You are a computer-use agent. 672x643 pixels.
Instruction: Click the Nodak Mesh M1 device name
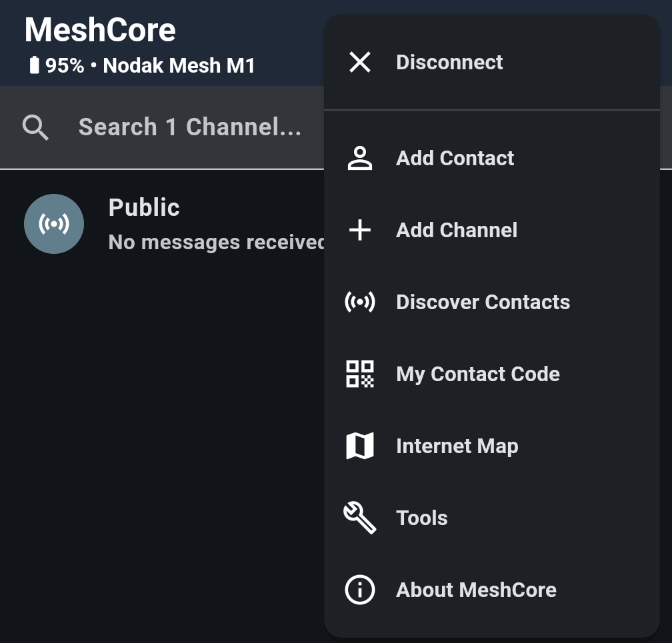coord(179,65)
